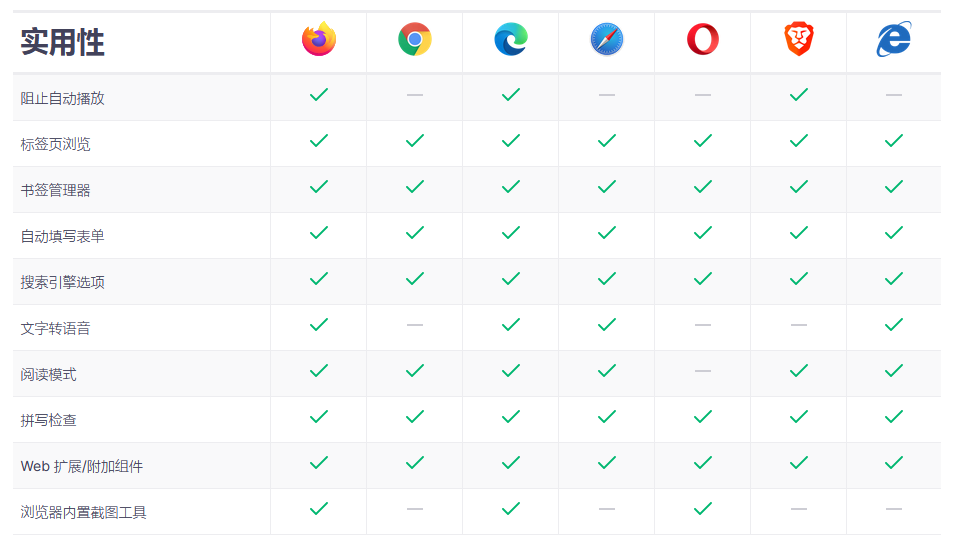The image size is (956, 556).
Task: Click the 书签管理器 feature label
Action: click(56, 190)
